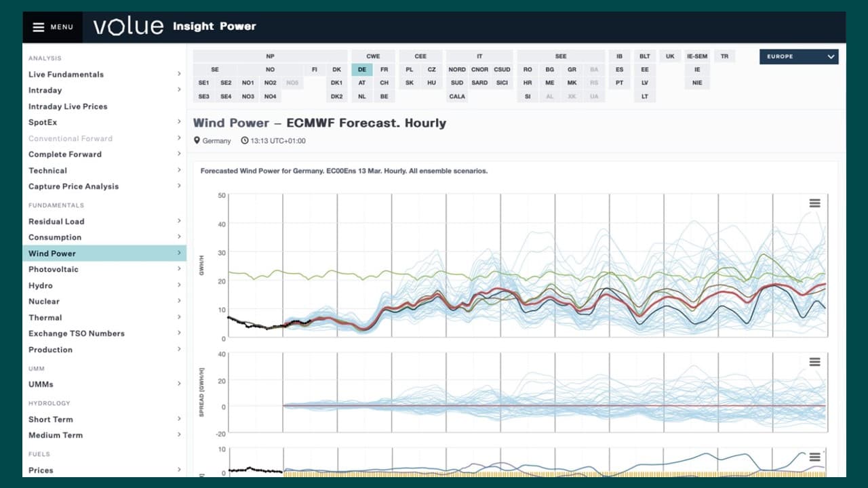Image resolution: width=868 pixels, height=488 pixels.
Task: Click the location pin icon beside Germany
Action: 197,141
